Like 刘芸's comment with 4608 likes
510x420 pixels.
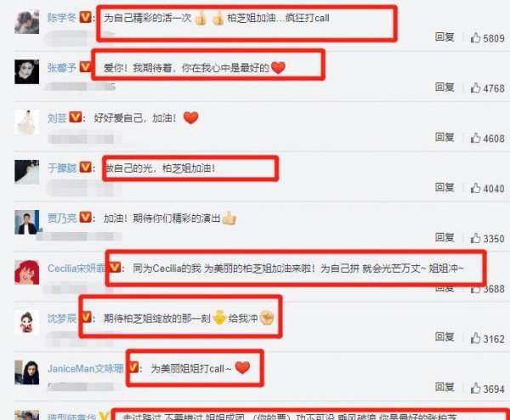(x=475, y=139)
